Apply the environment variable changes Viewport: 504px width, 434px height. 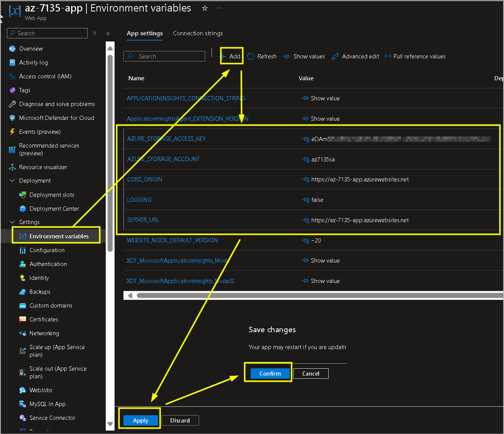(x=140, y=420)
